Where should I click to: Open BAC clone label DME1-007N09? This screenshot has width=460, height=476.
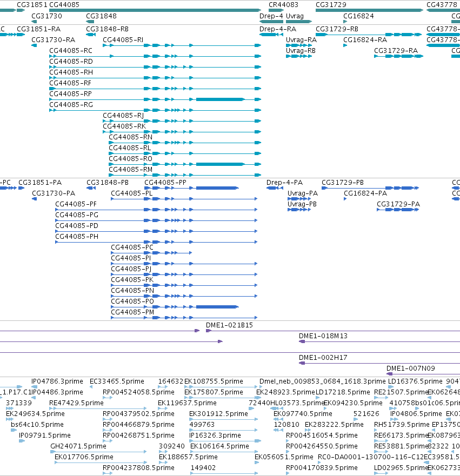tap(410, 368)
